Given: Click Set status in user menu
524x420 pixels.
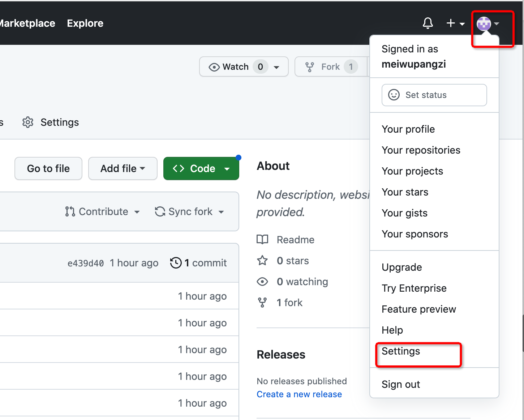Looking at the screenshot, I should tap(434, 95).
